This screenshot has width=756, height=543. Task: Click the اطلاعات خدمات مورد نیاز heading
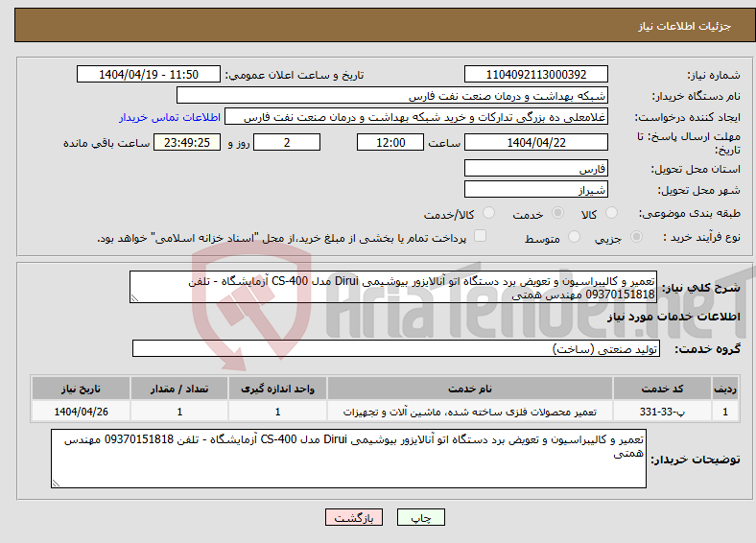tap(673, 317)
